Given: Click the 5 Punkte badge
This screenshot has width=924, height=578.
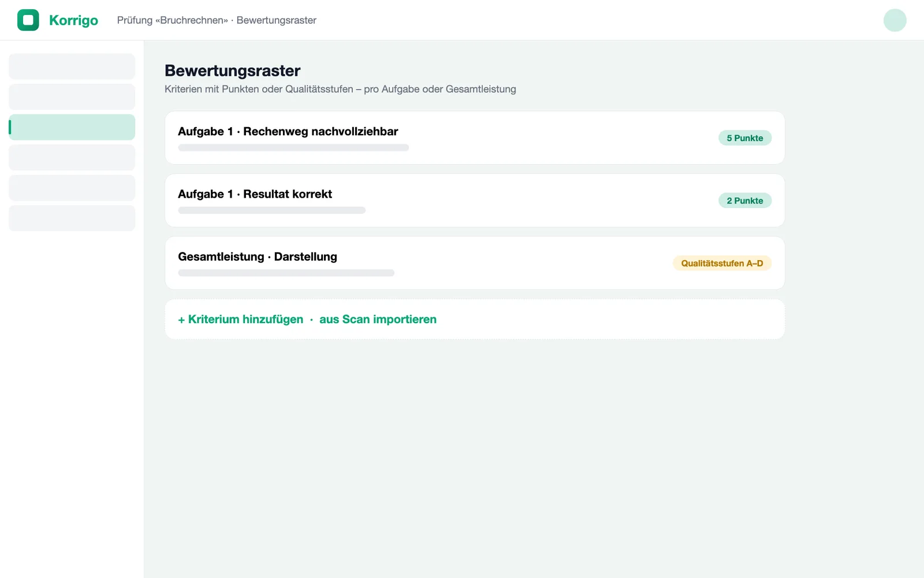Looking at the screenshot, I should coord(745,138).
